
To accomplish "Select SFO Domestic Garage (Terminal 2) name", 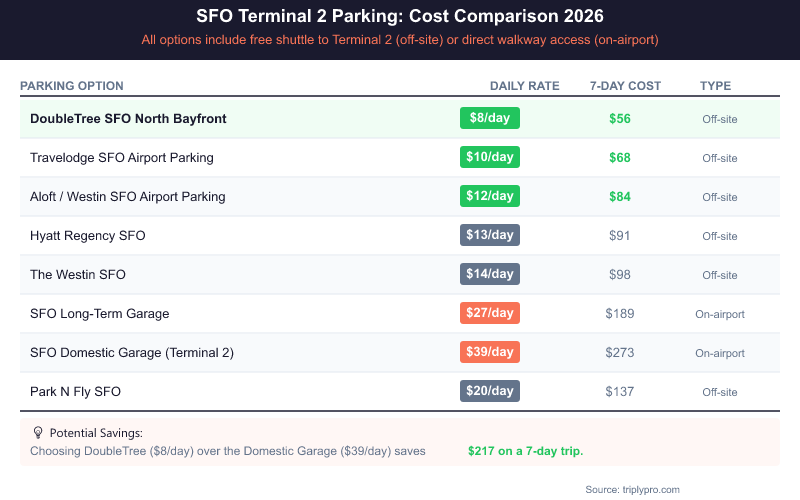I will (x=132, y=352).
